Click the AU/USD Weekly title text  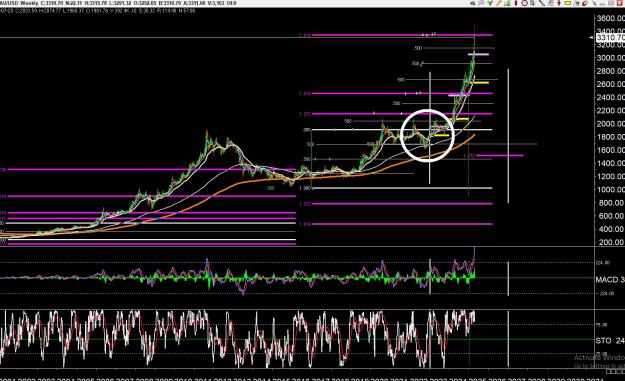(19, 3)
